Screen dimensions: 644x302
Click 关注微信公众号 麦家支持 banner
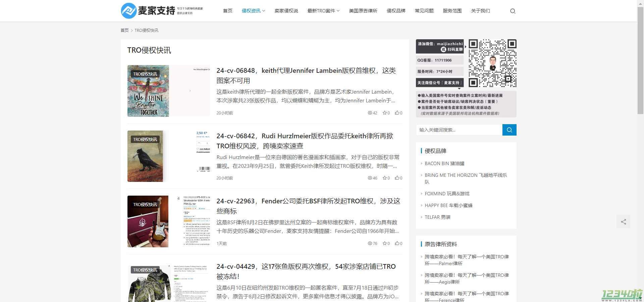click(440, 83)
